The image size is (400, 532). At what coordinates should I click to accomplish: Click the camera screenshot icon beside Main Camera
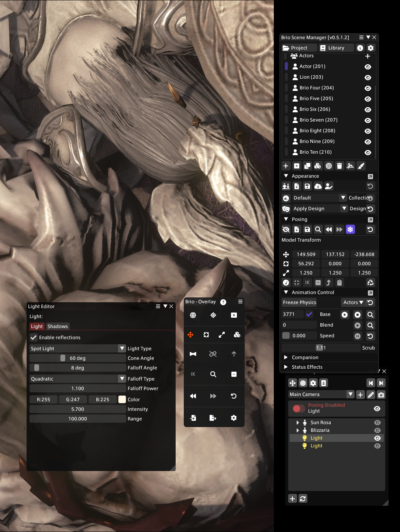tap(381, 395)
